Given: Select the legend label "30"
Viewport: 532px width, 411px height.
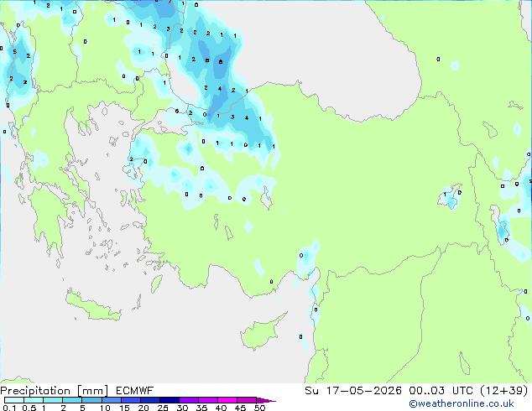Looking at the screenshot, I should (x=182, y=408).
